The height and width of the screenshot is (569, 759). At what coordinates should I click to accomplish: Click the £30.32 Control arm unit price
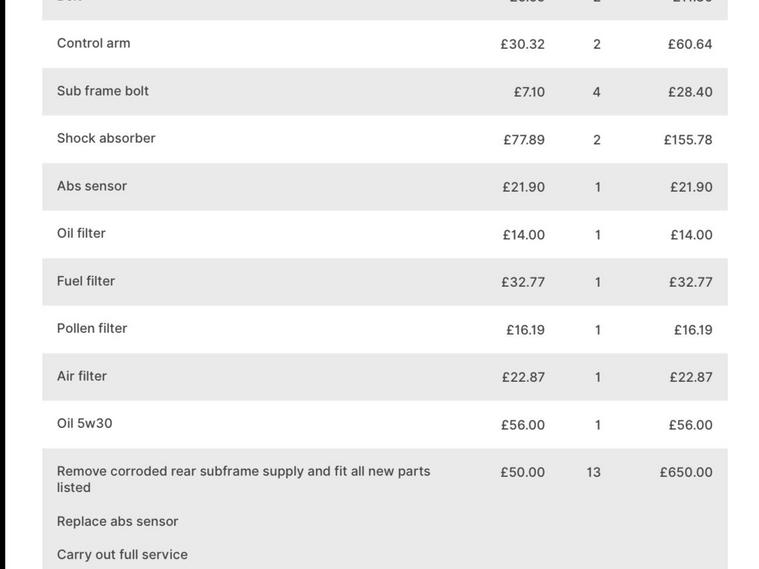click(x=522, y=45)
